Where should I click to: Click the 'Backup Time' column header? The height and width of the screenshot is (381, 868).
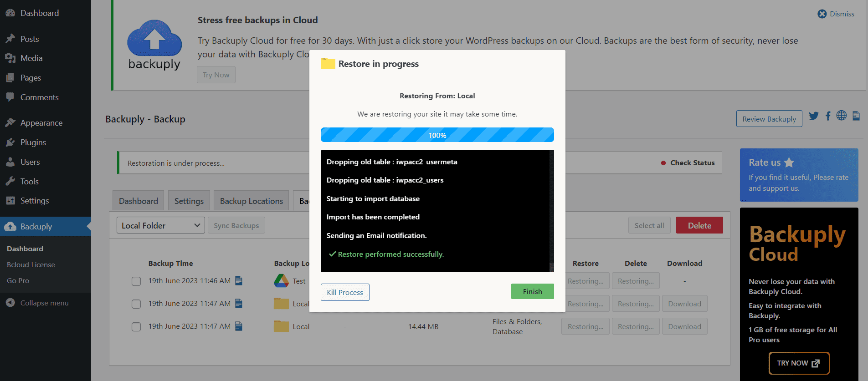point(170,263)
